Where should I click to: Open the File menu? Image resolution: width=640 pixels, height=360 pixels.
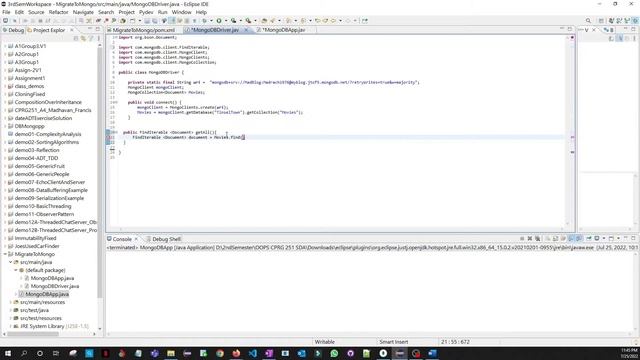pos(6,12)
